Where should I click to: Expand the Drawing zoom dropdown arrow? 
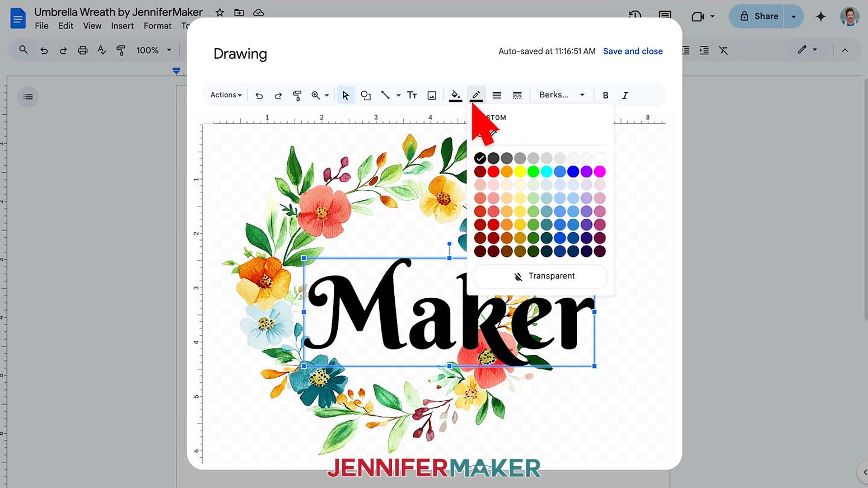(326, 96)
